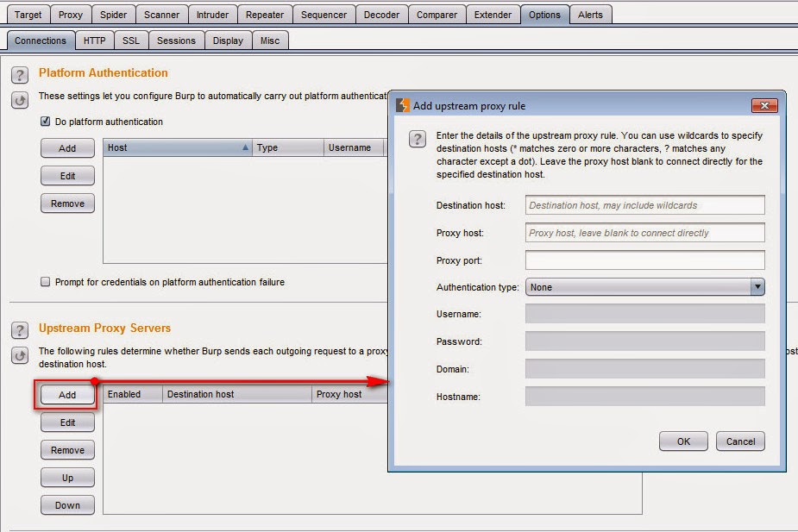Disable the Do platform authentication checkbox
Viewport: 798px width, 532px height.
coord(46,122)
